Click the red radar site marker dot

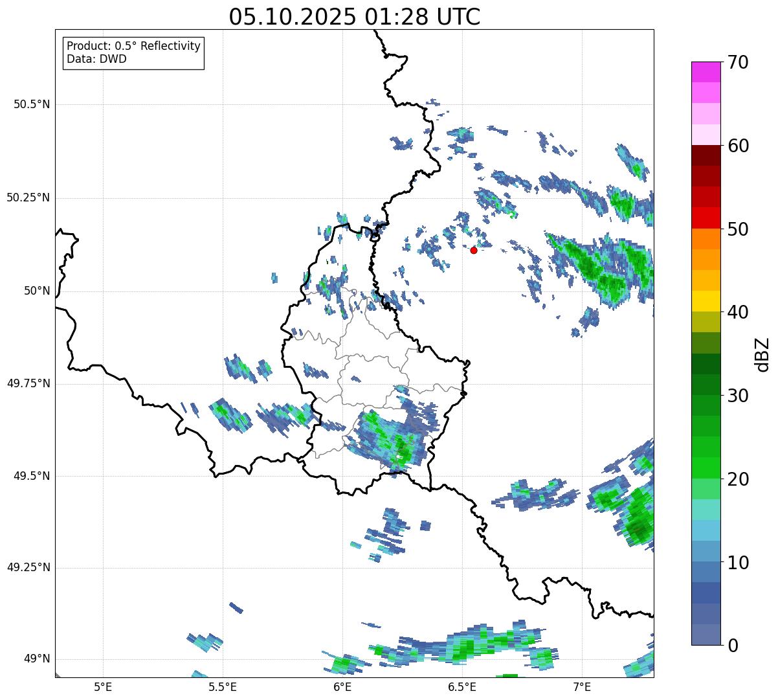tap(474, 250)
